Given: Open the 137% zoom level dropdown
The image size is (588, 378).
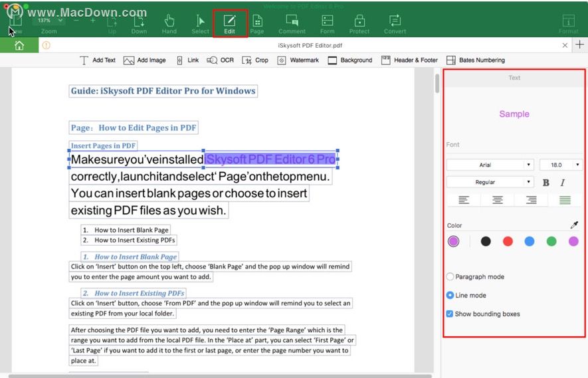Looking at the screenshot, I should click(x=49, y=20).
